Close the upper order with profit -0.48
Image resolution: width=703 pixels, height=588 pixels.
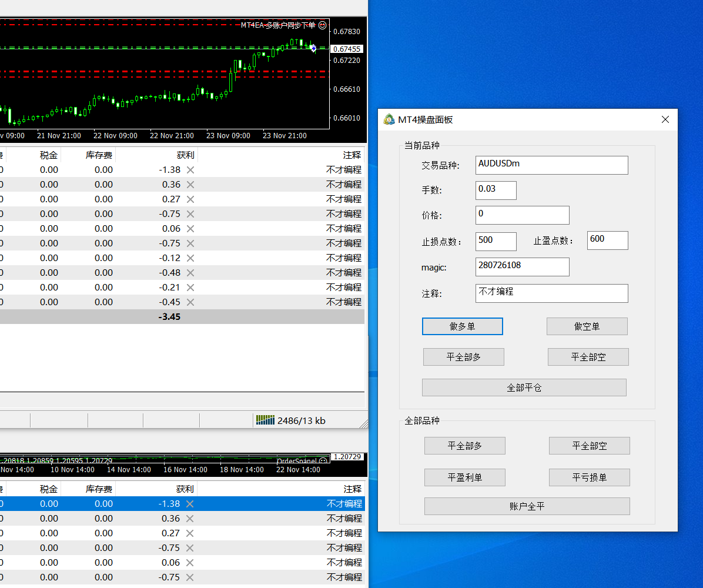point(190,273)
